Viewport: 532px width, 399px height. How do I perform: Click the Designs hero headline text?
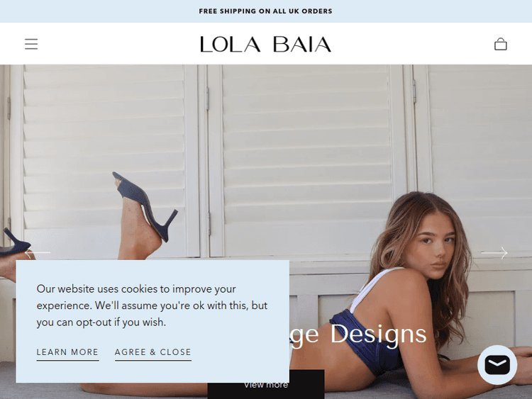pyautogui.click(x=378, y=334)
